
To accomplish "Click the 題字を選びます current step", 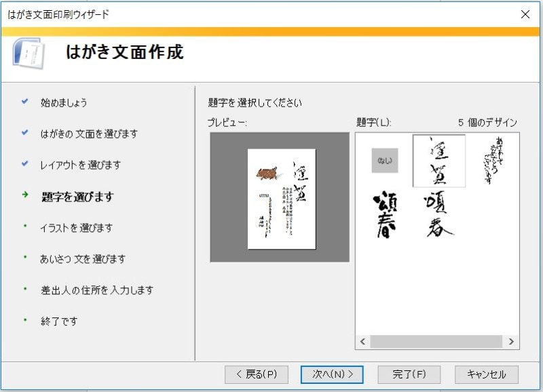I will [x=77, y=197].
